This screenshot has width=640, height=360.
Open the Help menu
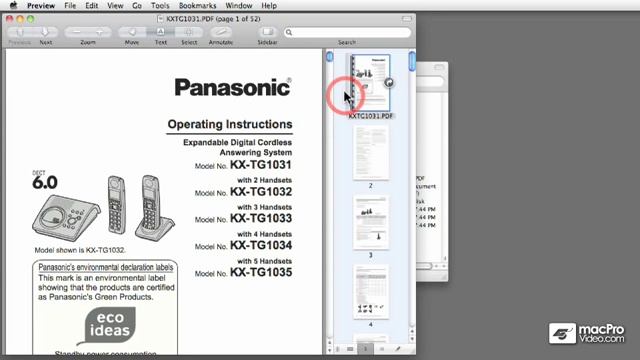(x=269, y=6)
